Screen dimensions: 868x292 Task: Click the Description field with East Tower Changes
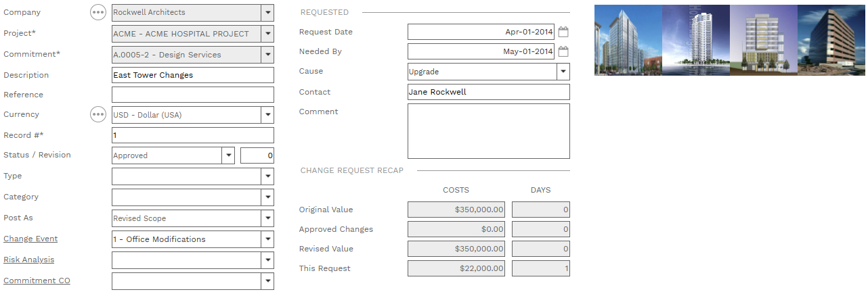(192, 75)
